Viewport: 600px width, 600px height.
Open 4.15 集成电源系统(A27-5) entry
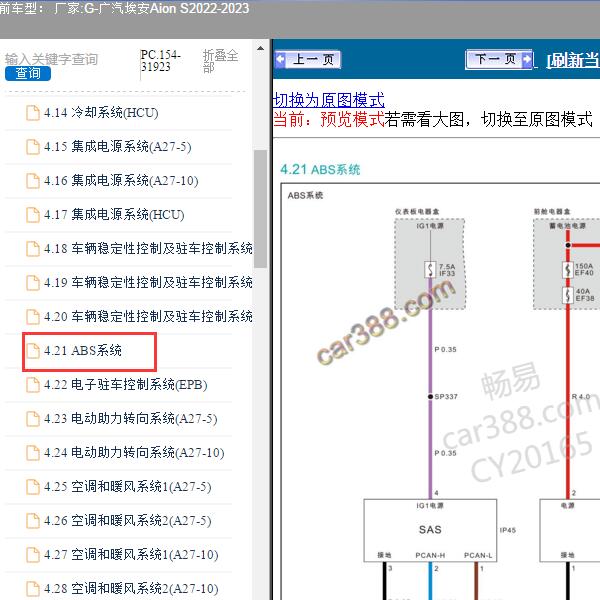click(117, 147)
